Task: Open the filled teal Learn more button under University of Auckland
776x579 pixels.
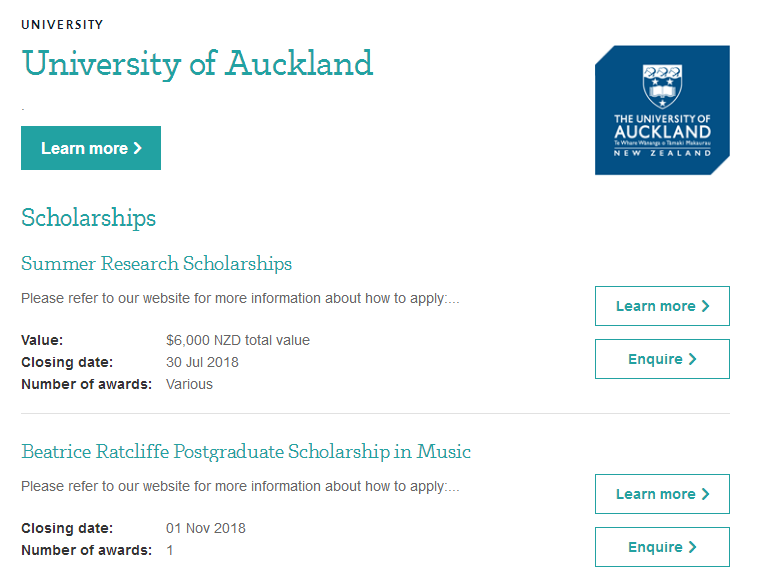Action: [x=91, y=148]
